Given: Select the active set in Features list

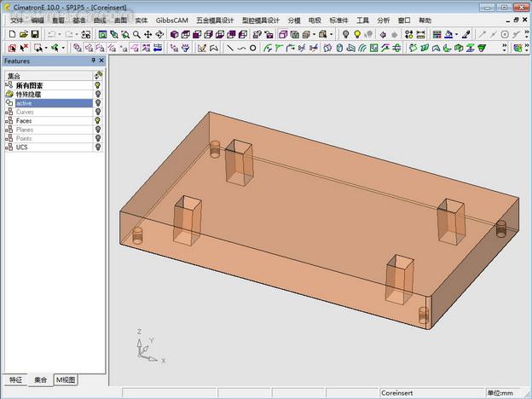Looking at the screenshot, I should pos(24,103).
